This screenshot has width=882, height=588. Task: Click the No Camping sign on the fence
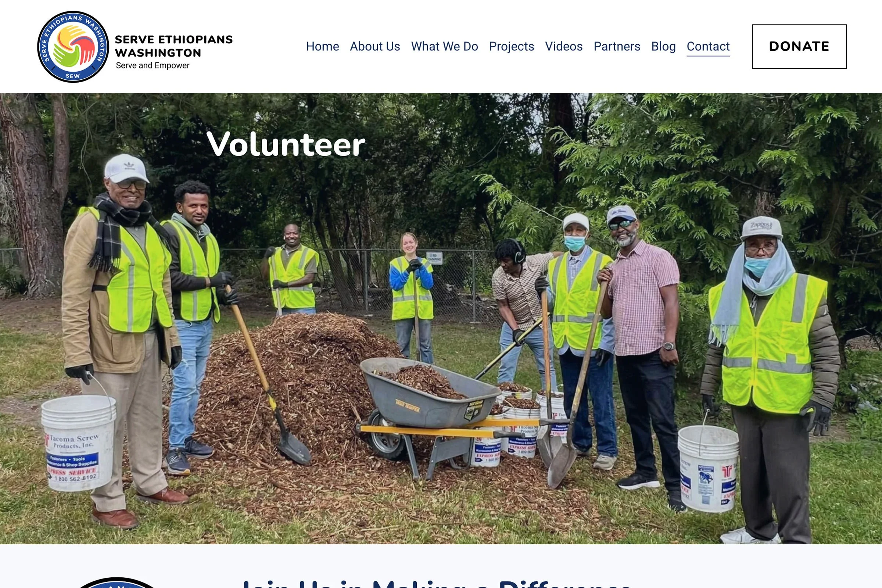point(435,258)
